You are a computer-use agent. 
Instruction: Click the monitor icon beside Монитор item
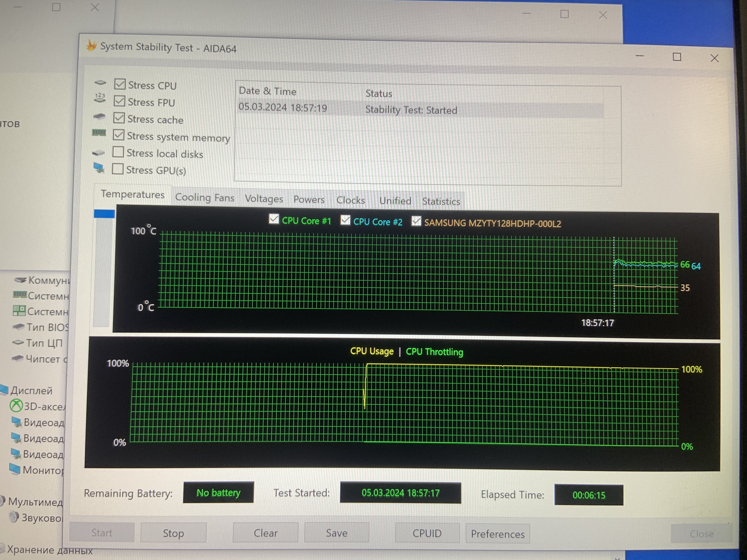pyautogui.click(x=15, y=469)
